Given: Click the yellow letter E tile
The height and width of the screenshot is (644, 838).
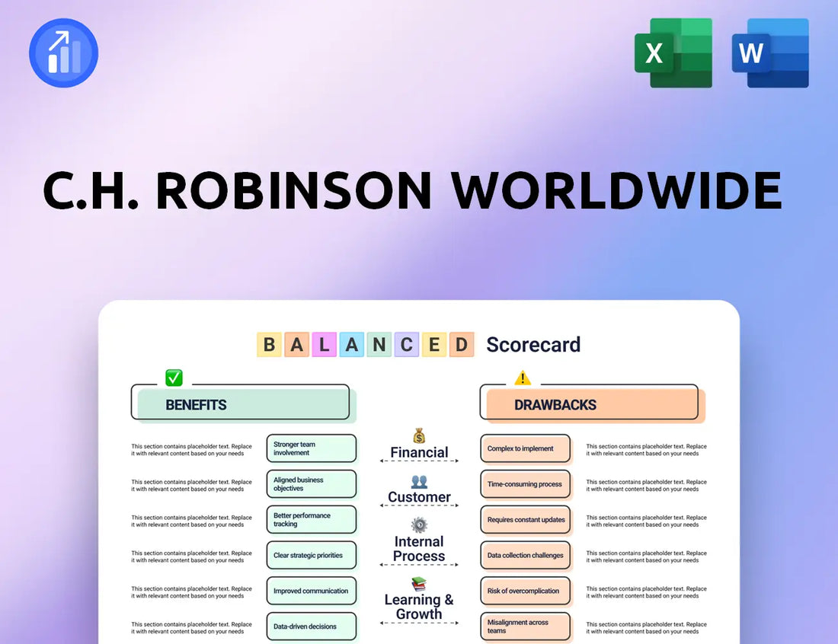Looking at the screenshot, I should 434,345.
